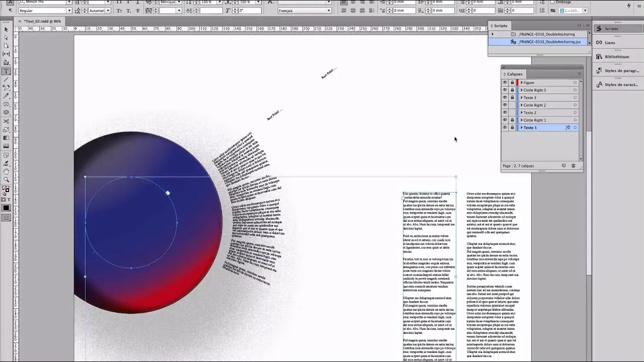This screenshot has height=362, width=644.
Task: Select the Zoom magnifier tool
Action: point(6,179)
